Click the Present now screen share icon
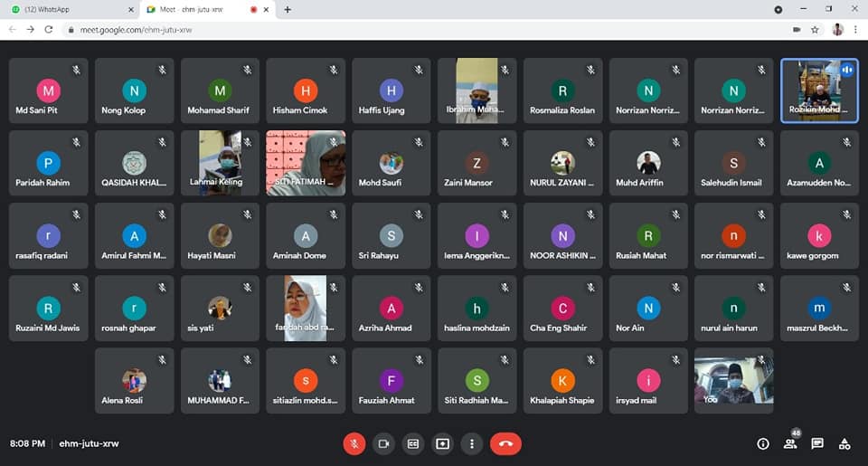868x466 pixels. [x=442, y=443]
